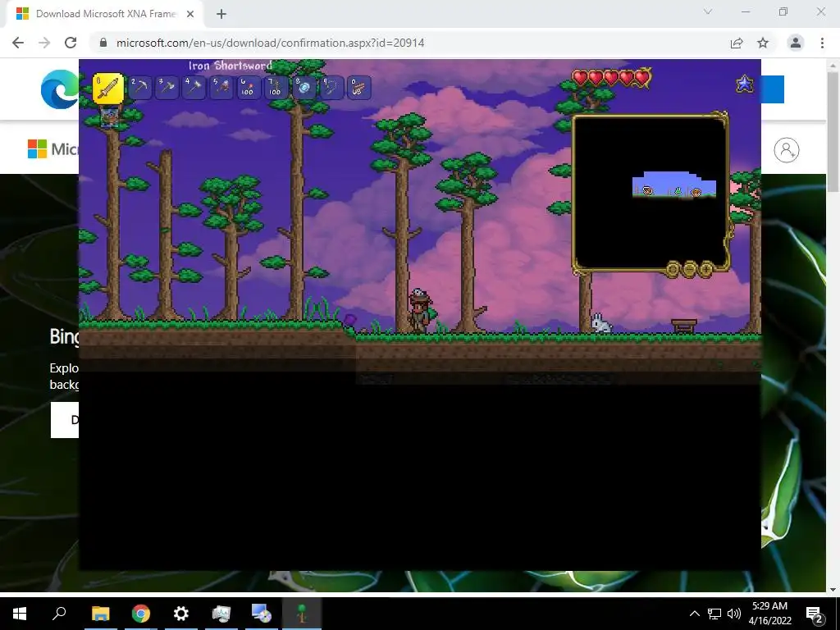Click the player character in game

click(x=421, y=311)
